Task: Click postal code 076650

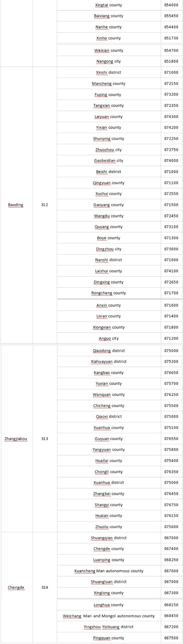Action: click(171, 373)
